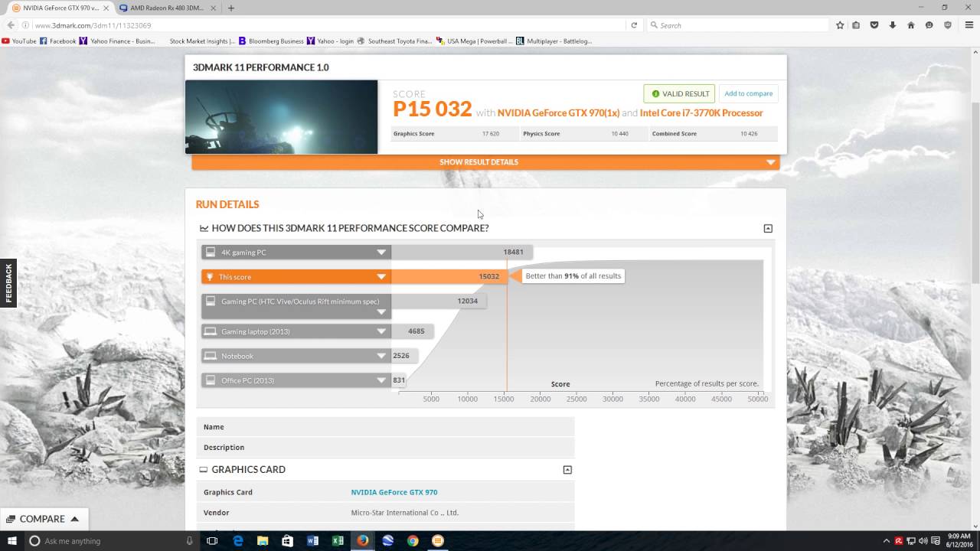Screen dimensions: 980x551
Task: Click the VALID RESULT badge
Action: tap(679, 93)
